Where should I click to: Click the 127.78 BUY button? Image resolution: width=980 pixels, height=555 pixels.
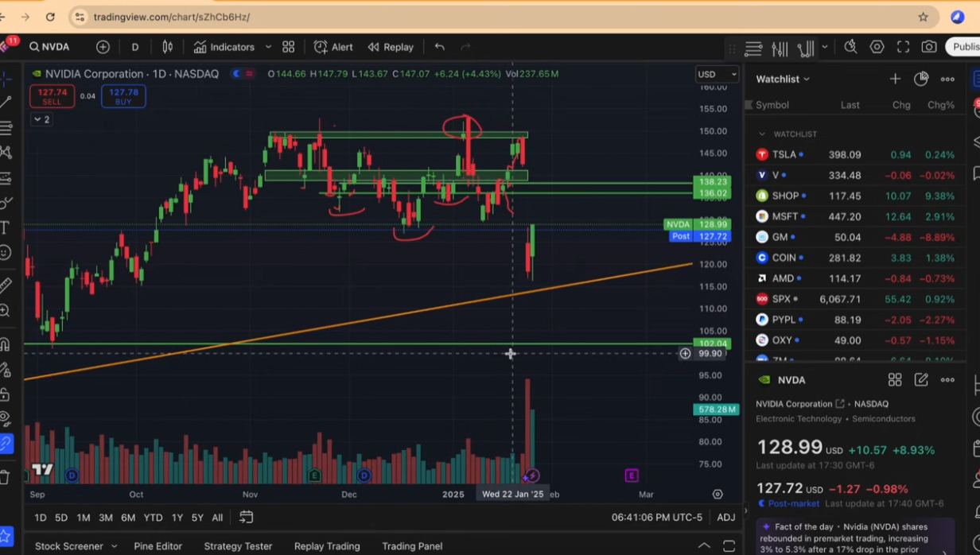(123, 96)
